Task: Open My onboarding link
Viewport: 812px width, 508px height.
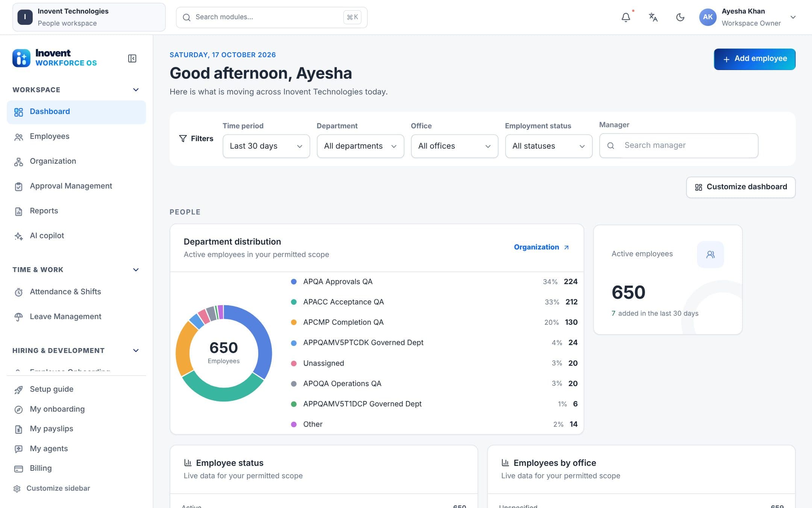Action: [76, 409]
